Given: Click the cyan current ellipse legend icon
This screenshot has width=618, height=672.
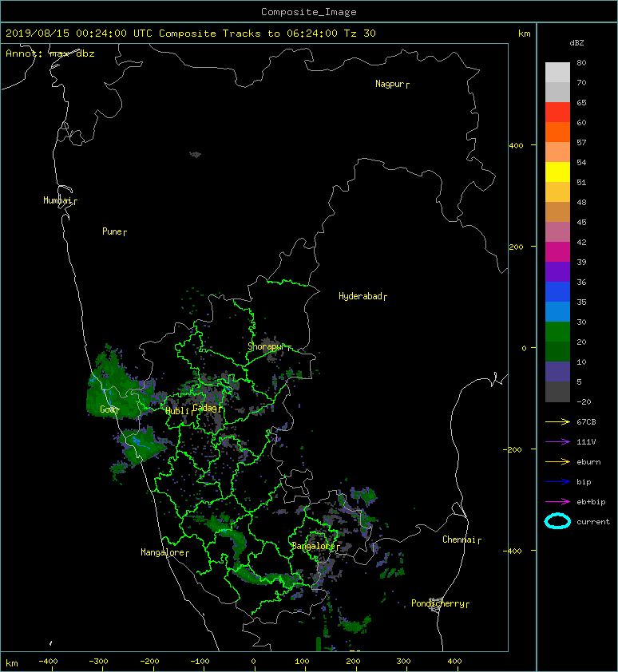Looking at the screenshot, I should [557, 521].
